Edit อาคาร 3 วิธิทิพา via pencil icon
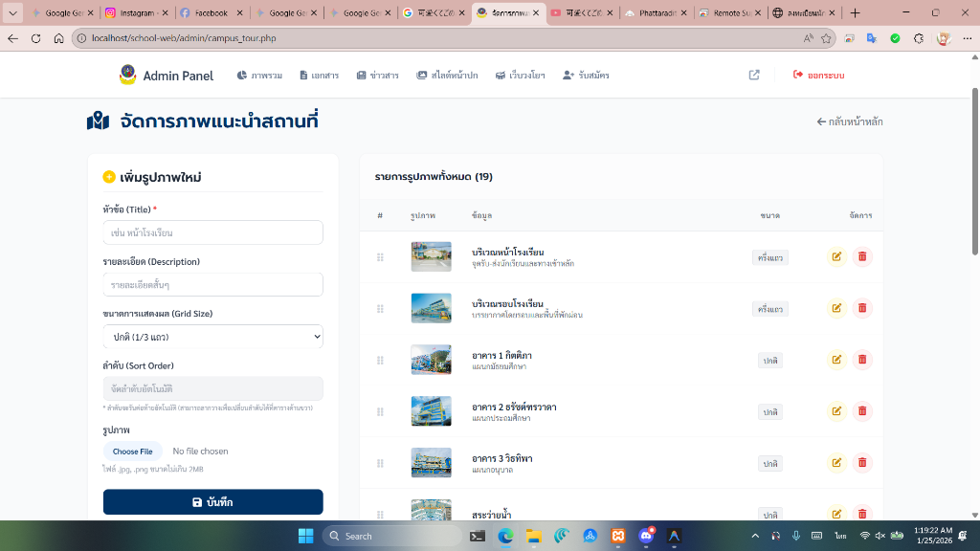This screenshot has width=980, height=551. click(x=835, y=463)
